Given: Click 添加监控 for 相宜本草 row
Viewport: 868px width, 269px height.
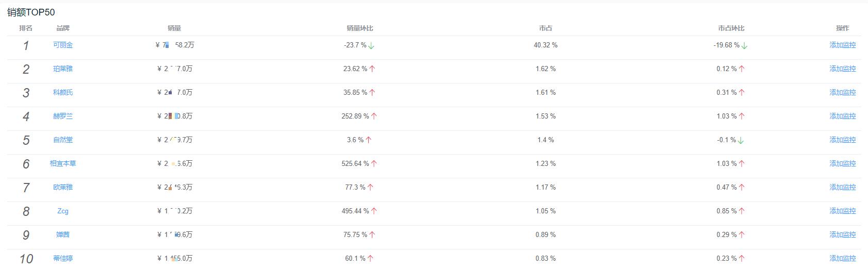Looking at the screenshot, I should (x=842, y=164).
